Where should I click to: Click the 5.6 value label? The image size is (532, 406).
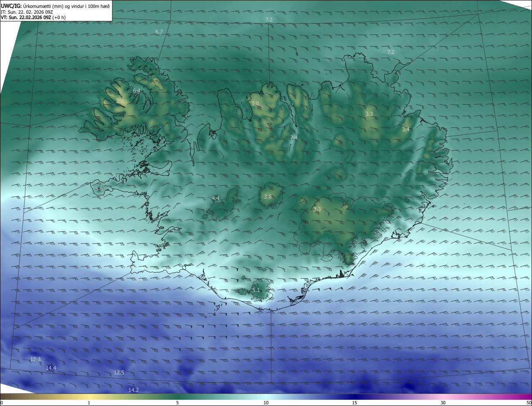[99, 188]
